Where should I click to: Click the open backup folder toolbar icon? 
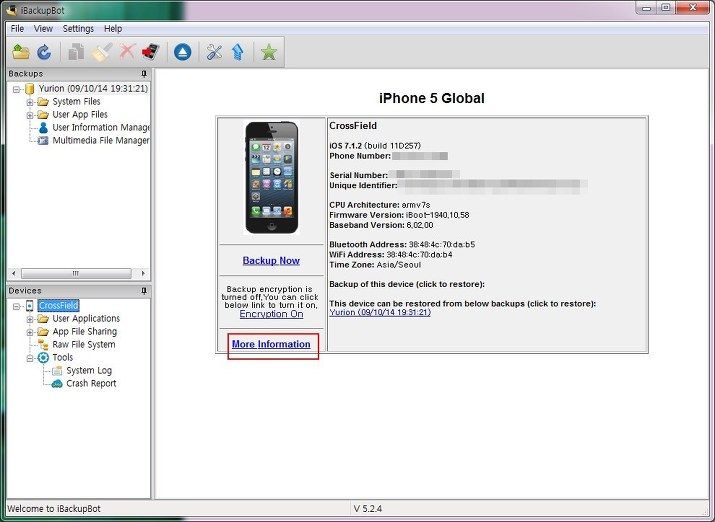pos(21,52)
